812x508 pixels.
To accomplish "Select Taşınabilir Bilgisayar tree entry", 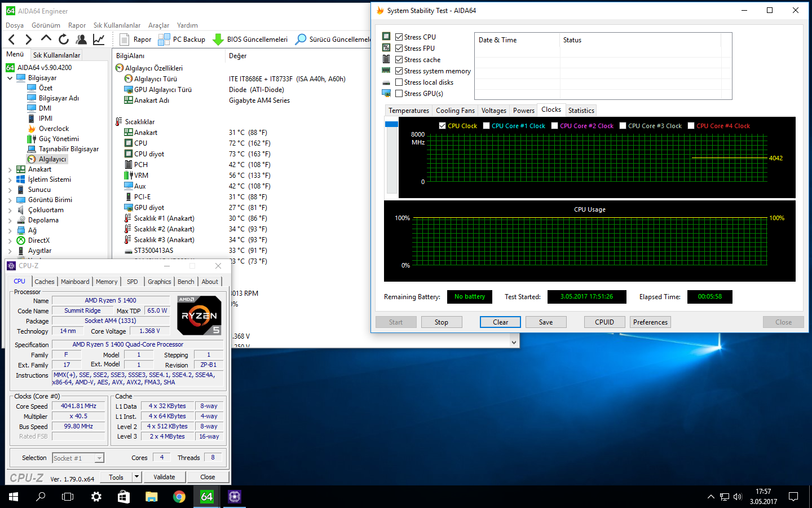I will (x=63, y=149).
